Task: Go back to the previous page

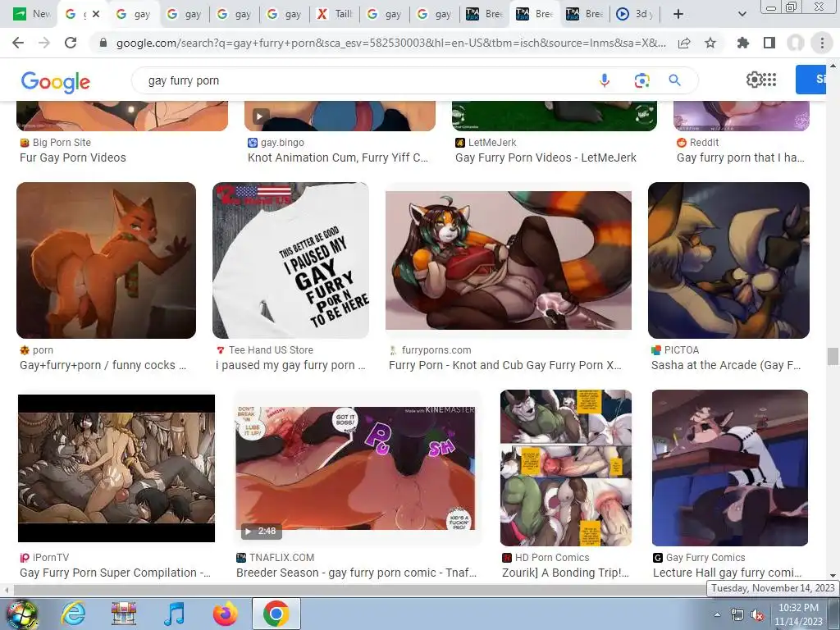Action: click(18, 43)
